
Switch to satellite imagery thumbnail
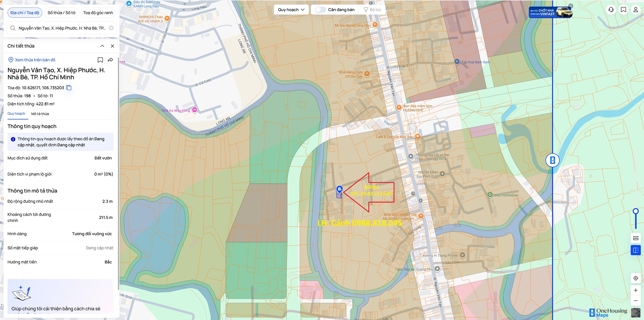point(635,313)
